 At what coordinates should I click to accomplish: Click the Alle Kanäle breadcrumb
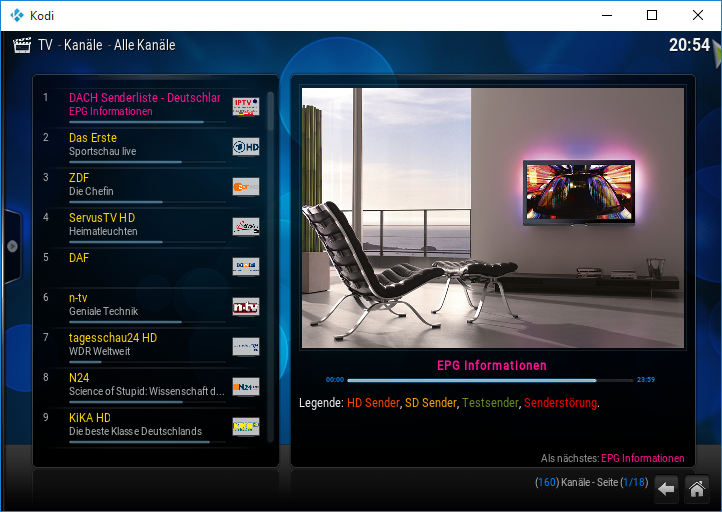coord(145,45)
